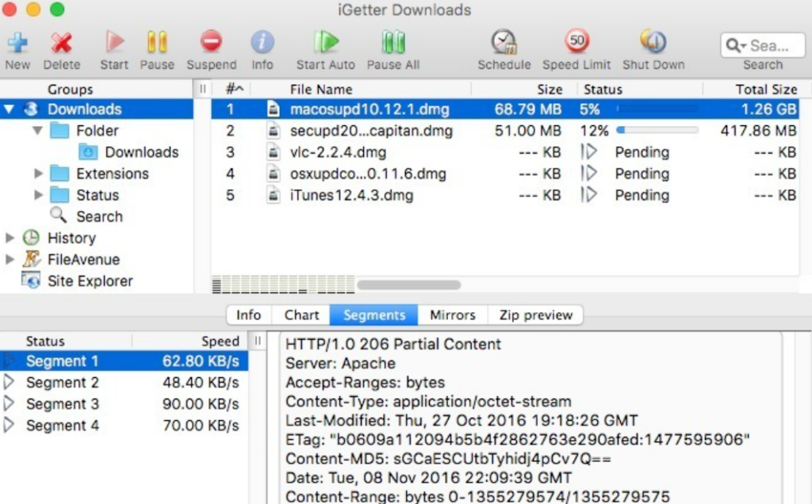Select the Segment 1 row
812x504 pixels.
pos(124,361)
